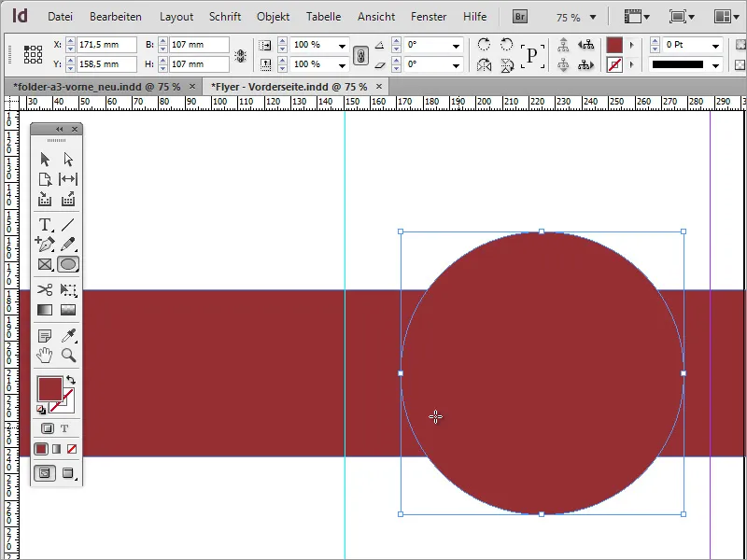Click rotate 90° counter-clockwise icon
Screen dimensions: 747x560
pos(506,44)
